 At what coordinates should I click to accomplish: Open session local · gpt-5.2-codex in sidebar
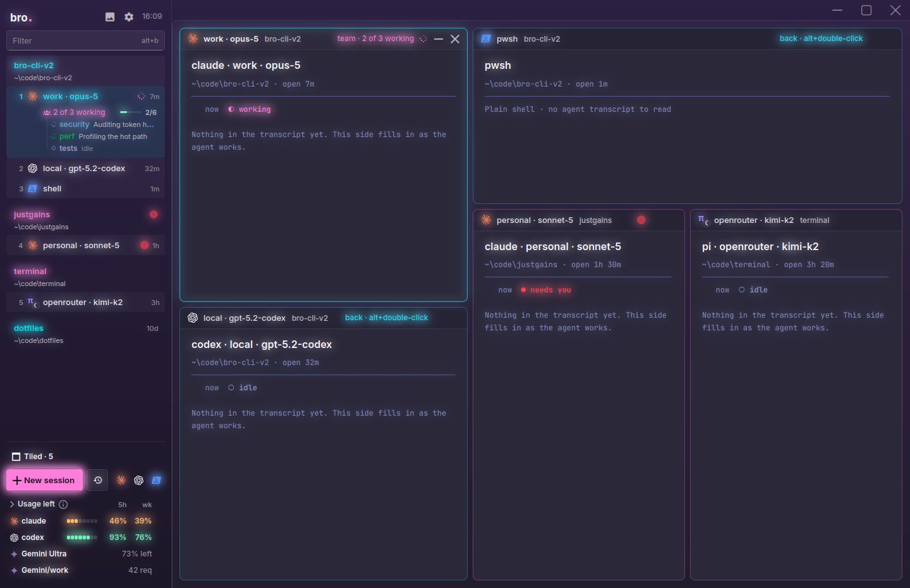click(85, 169)
